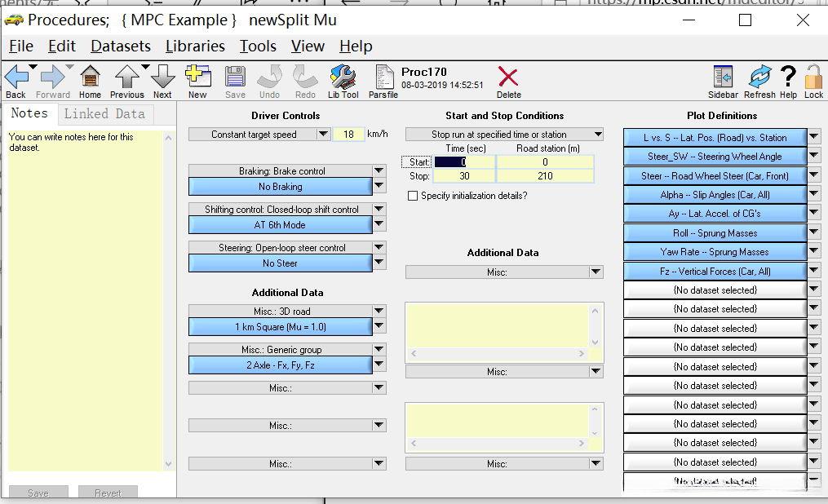
Task: Open the Lib Tool
Action: coord(343,77)
